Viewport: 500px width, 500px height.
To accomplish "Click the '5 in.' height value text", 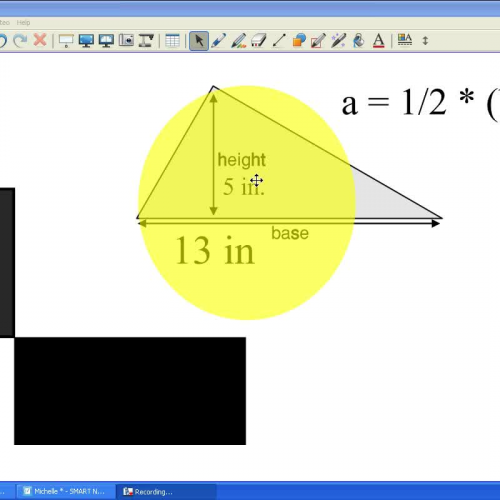I will tap(244, 187).
